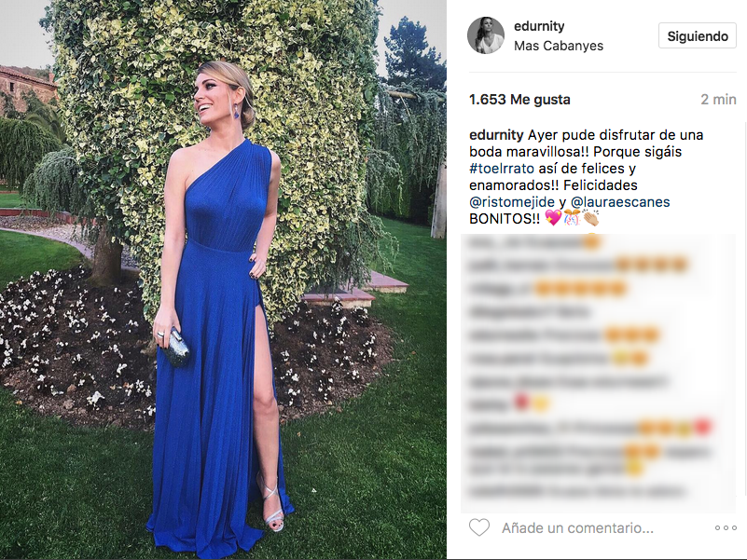The image size is (747, 560).
Task: Click the edurnity name in caption
Action: (496, 135)
